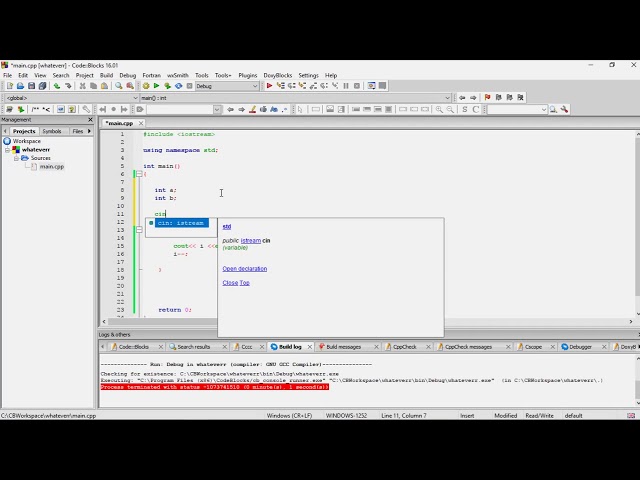
Task: Click the Abort build icon
Action: point(189,86)
